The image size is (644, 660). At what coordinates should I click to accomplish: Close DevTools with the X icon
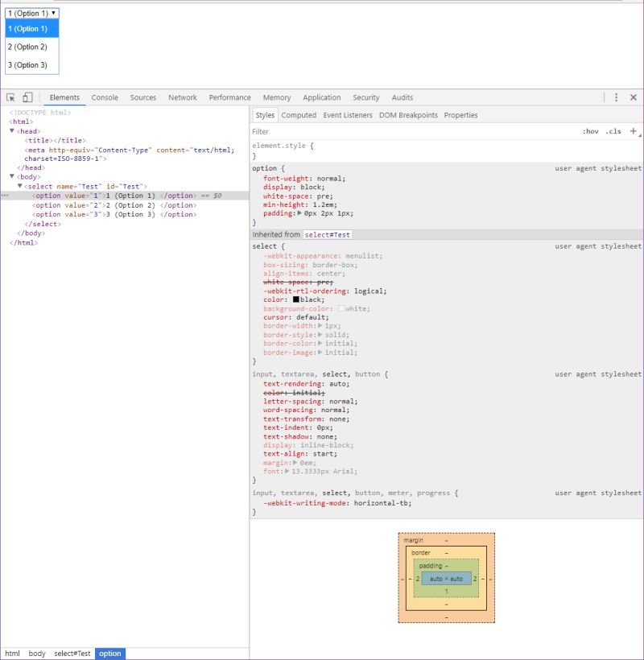pos(632,97)
